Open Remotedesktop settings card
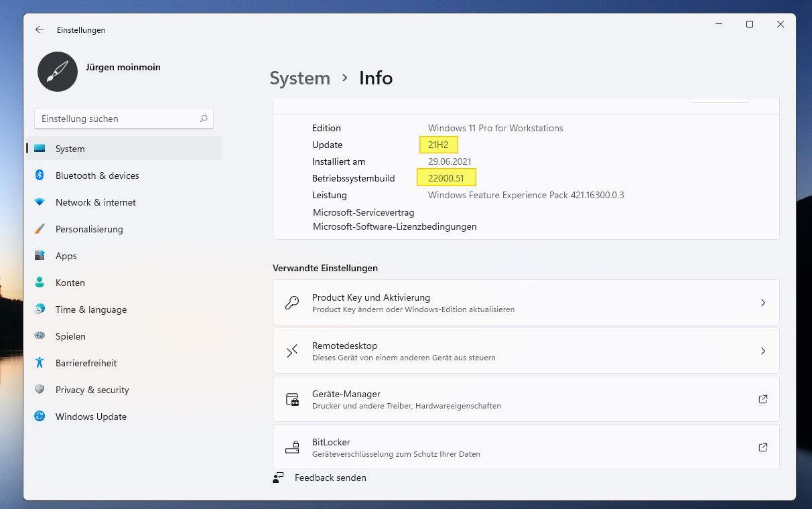812x509 pixels. [526, 351]
